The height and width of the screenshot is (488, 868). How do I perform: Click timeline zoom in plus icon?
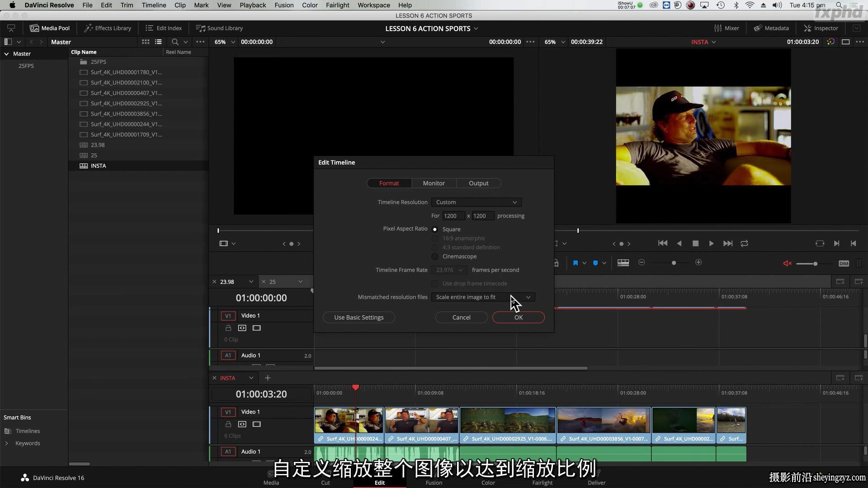(x=698, y=263)
